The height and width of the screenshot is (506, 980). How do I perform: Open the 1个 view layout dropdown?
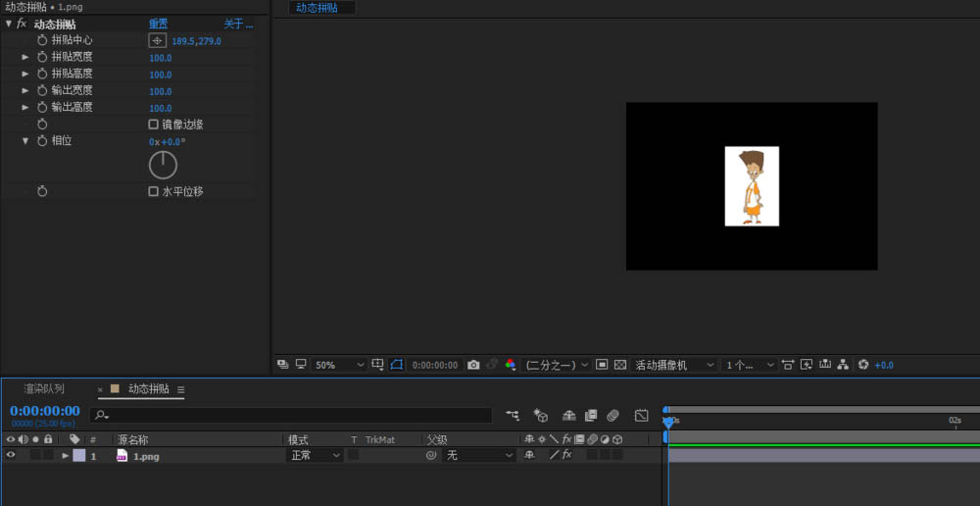coord(749,365)
